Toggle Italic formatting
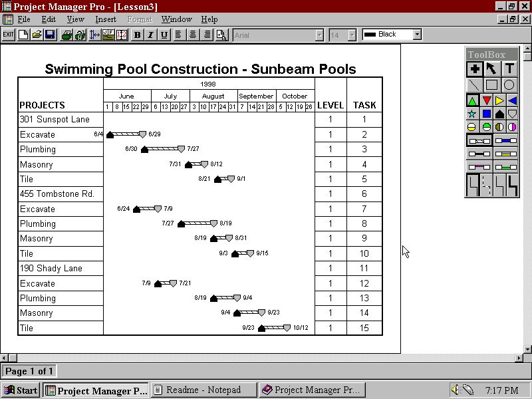The width and height of the screenshot is (532, 399). pos(151,35)
